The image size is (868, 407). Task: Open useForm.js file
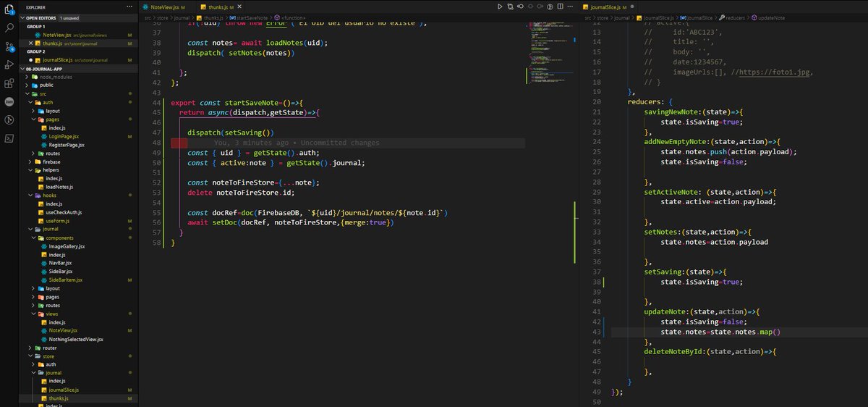coord(57,221)
